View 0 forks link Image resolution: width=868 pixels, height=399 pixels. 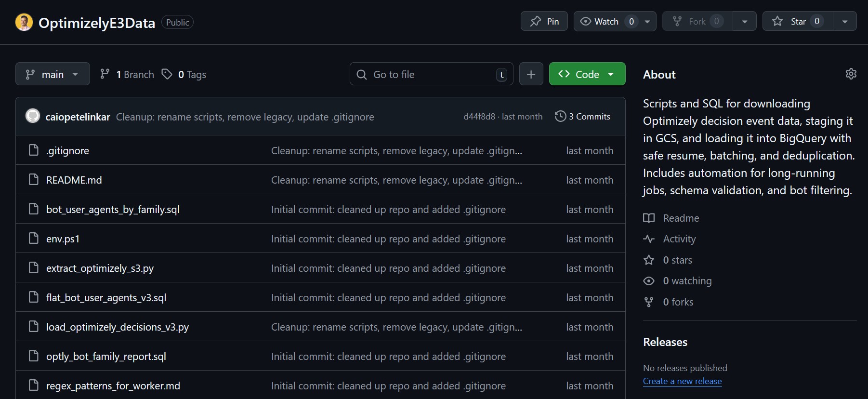point(668,302)
